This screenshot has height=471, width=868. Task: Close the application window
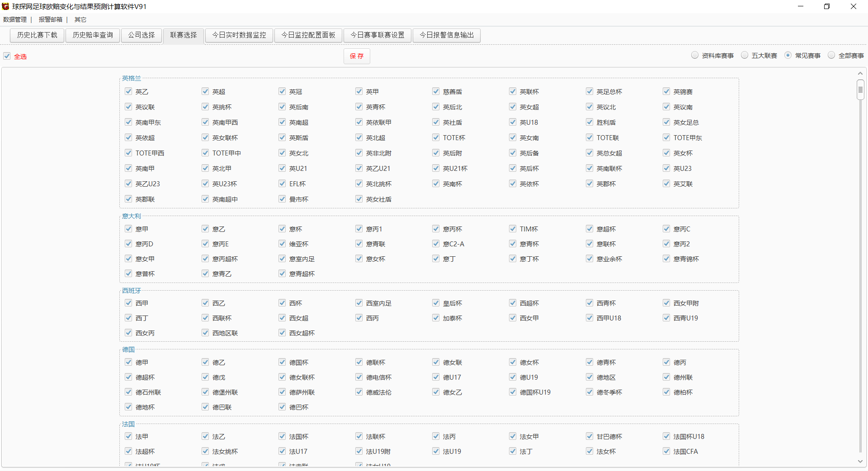click(854, 6)
